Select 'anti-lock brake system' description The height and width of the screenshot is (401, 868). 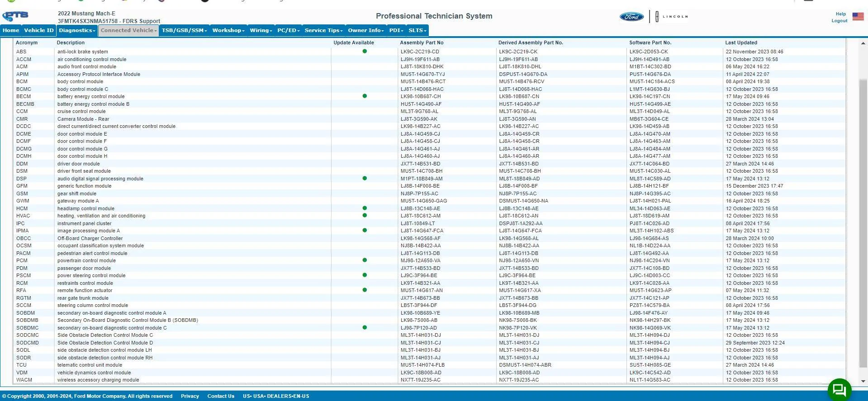(x=83, y=52)
